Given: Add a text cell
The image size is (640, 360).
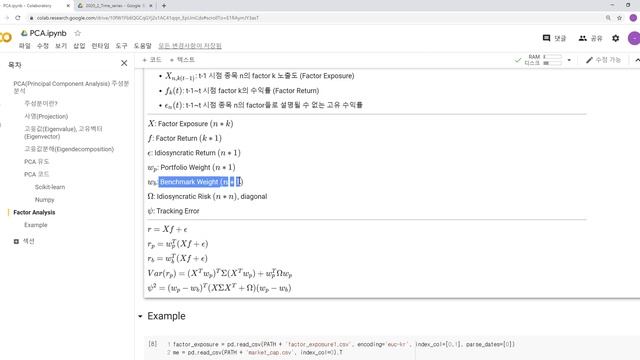Looking at the screenshot, I should [x=182, y=60].
